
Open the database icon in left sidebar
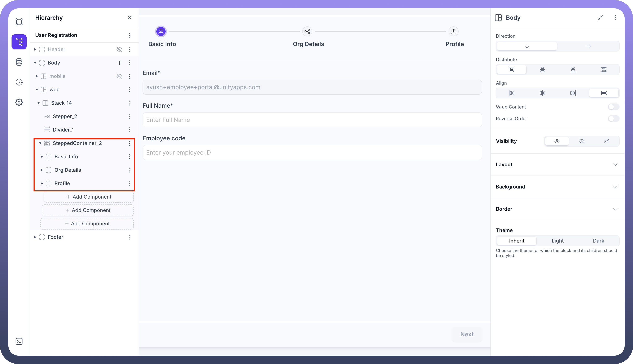coord(19,62)
